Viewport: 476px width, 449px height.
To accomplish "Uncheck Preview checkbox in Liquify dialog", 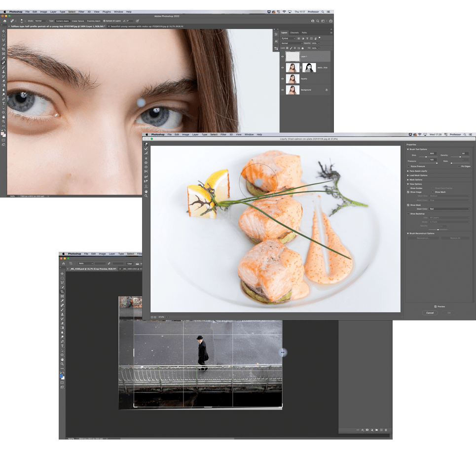I will pyautogui.click(x=436, y=307).
